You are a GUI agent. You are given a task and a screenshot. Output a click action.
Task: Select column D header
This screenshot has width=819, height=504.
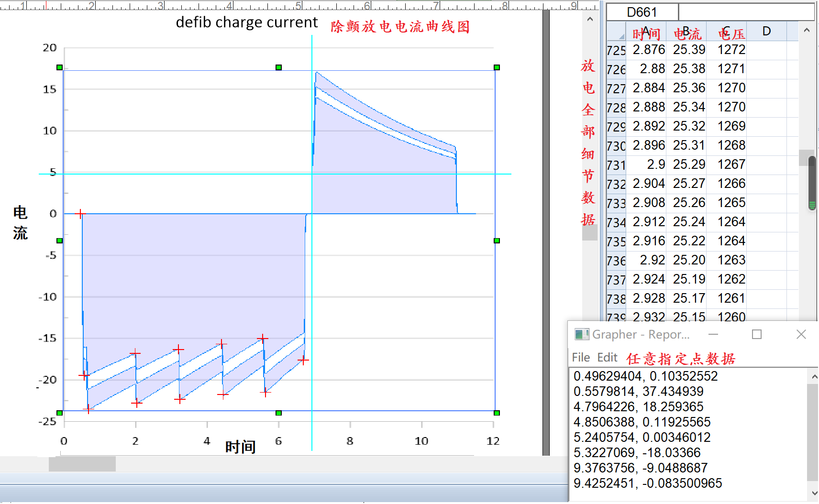[x=766, y=32]
